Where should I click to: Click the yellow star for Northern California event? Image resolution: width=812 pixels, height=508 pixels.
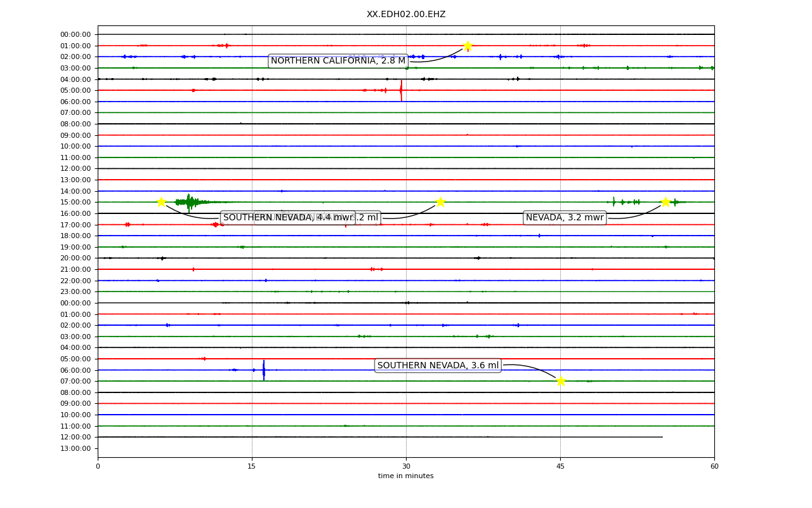tap(468, 46)
